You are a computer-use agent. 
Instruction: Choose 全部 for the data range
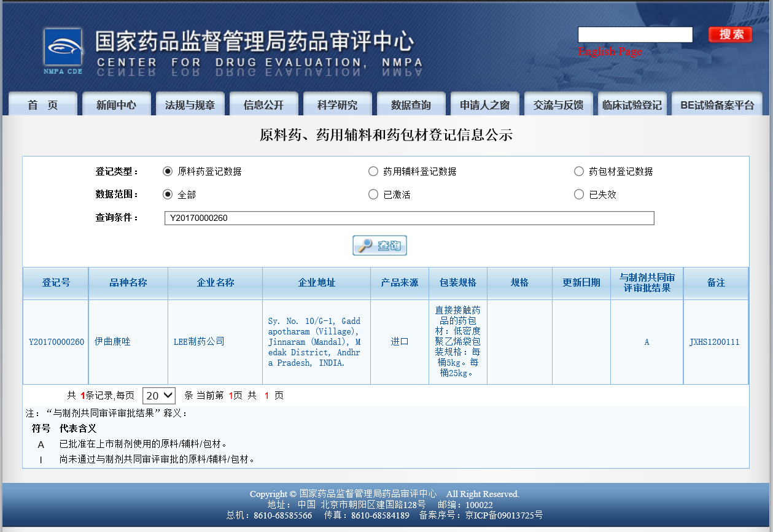[x=168, y=194]
